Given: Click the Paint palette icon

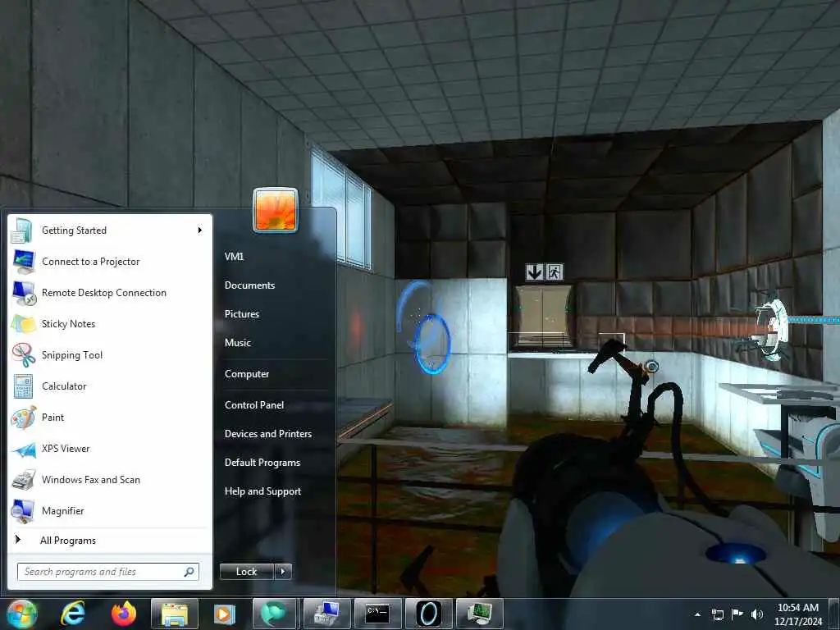Looking at the screenshot, I should pos(24,418).
